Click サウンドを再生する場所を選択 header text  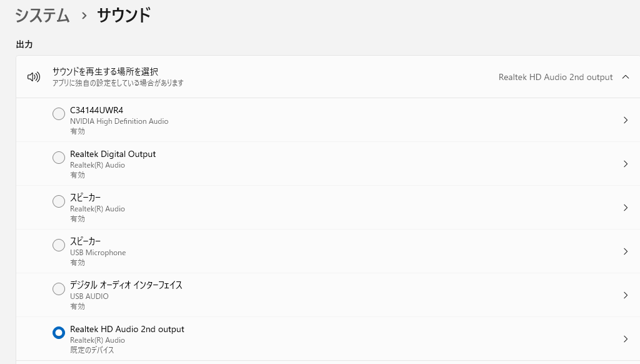coord(105,72)
